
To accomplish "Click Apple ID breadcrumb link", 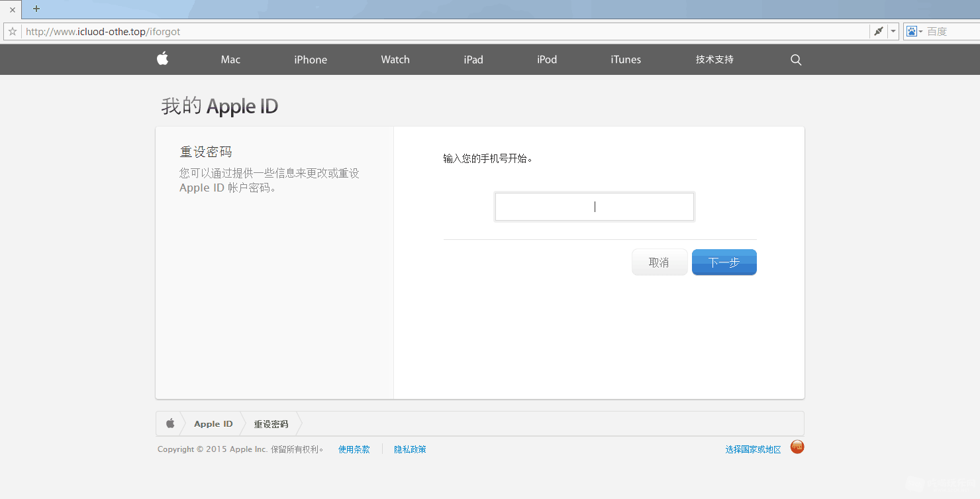I will click(213, 424).
